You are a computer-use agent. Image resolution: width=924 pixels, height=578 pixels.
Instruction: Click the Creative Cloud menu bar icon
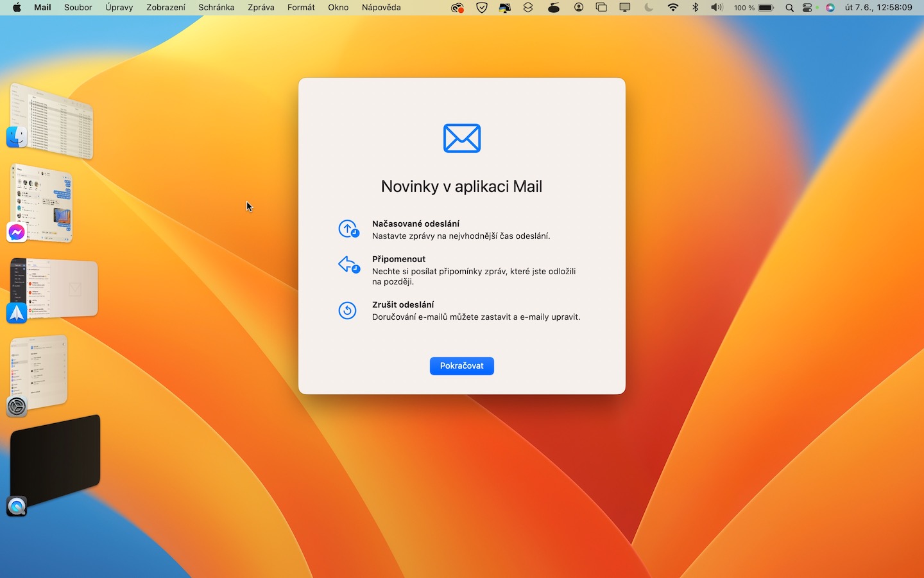pyautogui.click(x=457, y=8)
